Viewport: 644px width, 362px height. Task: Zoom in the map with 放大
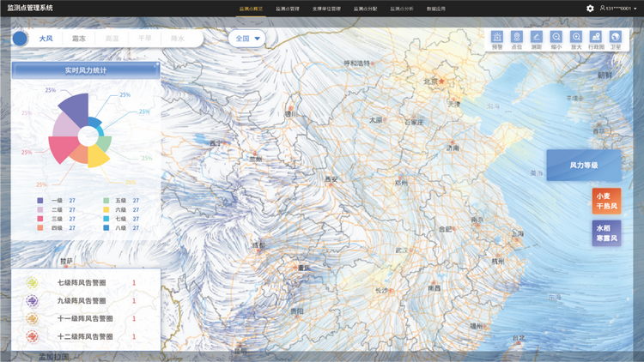point(576,39)
